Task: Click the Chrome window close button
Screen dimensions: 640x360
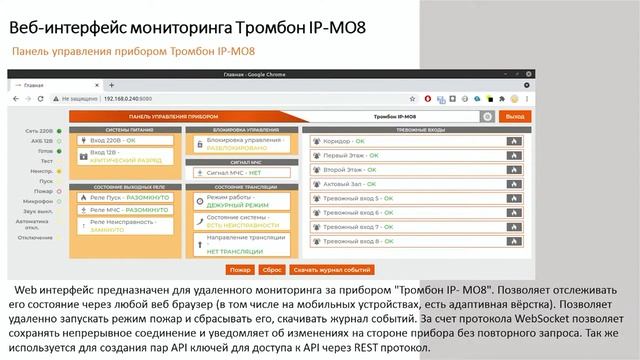Action: [x=529, y=74]
